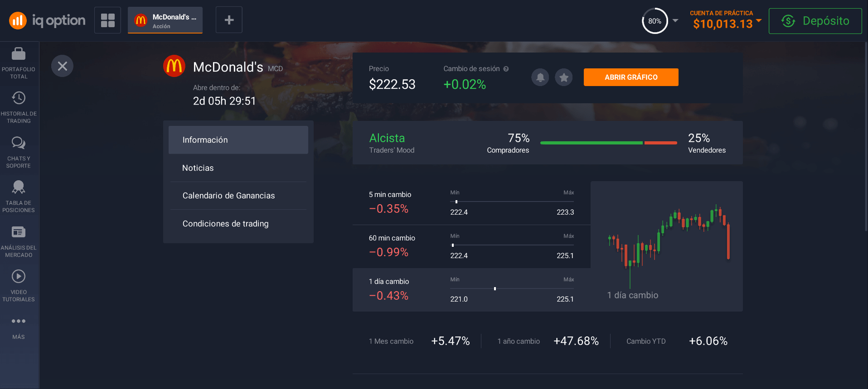Toggle price alerts with the bell icon
868x389 pixels.
click(x=540, y=77)
